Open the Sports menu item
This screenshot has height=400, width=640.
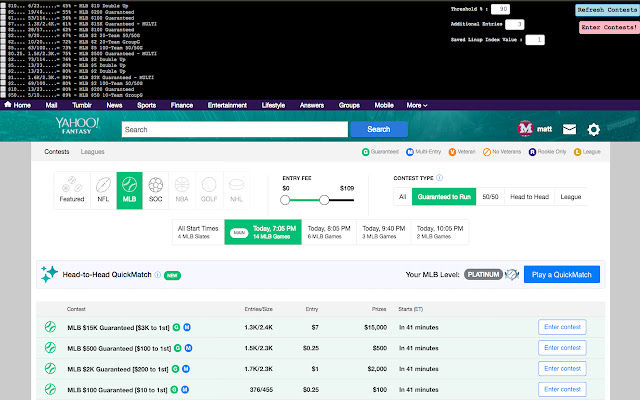point(147,105)
